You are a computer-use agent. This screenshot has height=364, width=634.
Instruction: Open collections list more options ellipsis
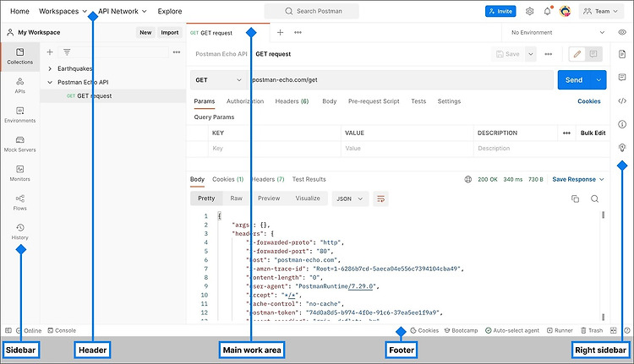click(x=177, y=52)
